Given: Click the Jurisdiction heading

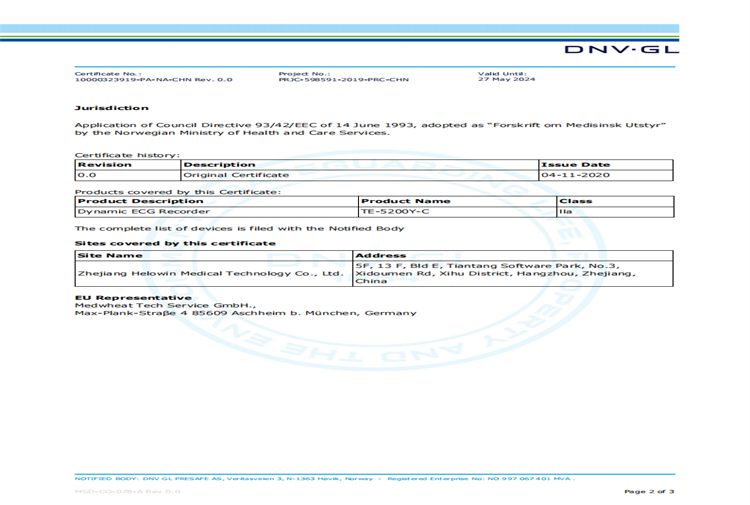Looking at the screenshot, I should pyautogui.click(x=111, y=107).
